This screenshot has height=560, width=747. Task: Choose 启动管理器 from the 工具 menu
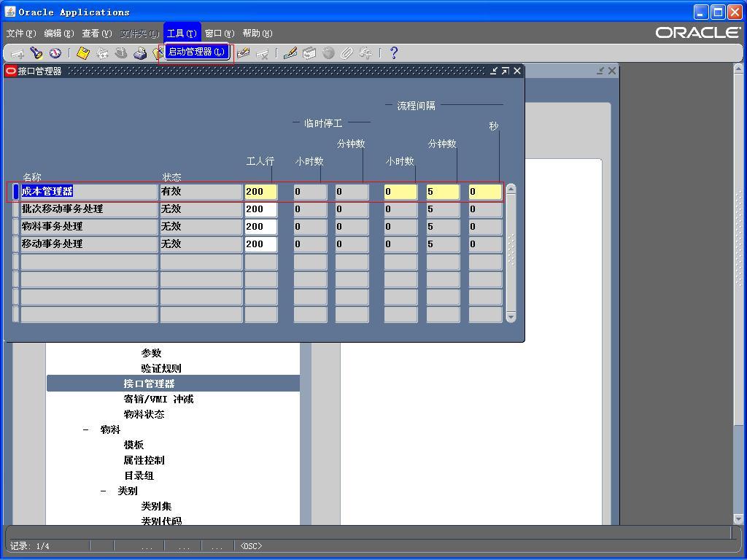[196, 52]
